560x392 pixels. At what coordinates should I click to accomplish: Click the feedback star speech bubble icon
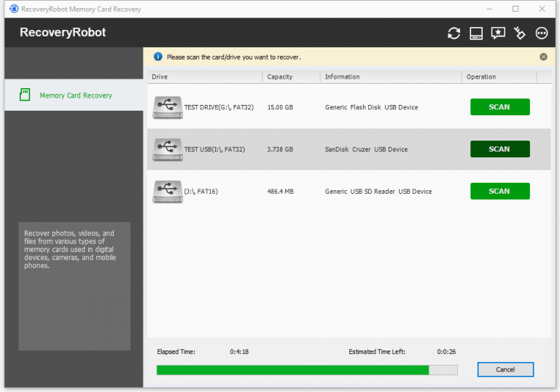pos(498,34)
